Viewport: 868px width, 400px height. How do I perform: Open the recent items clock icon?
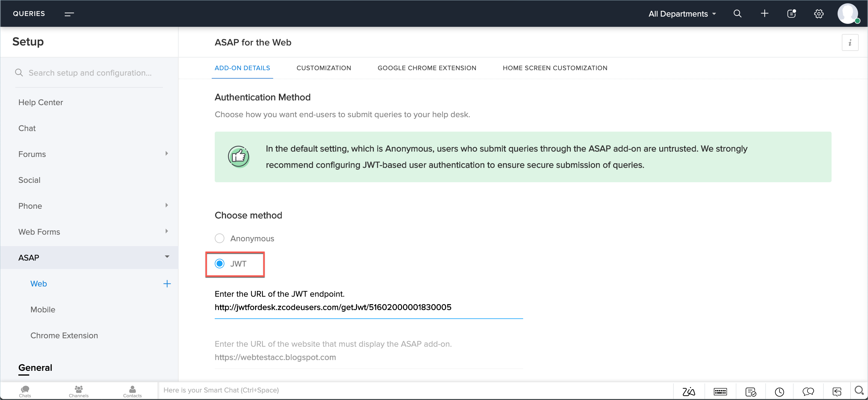(x=779, y=391)
